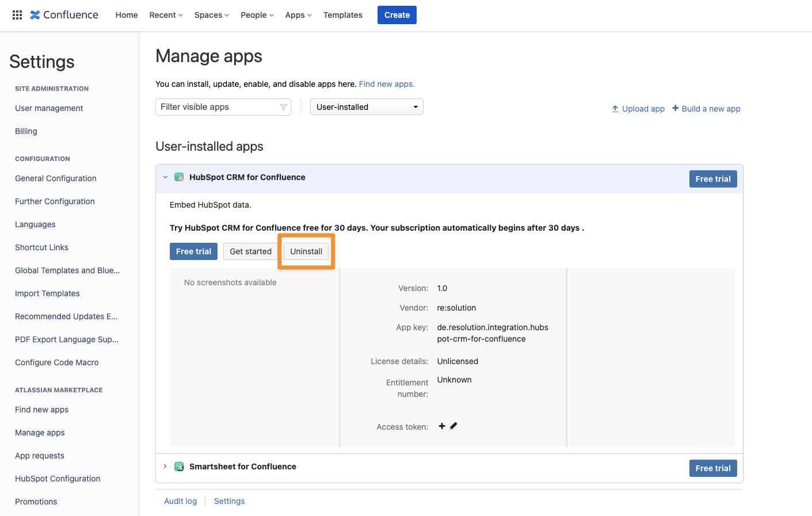Click the vendor value re:solution

[456, 308]
